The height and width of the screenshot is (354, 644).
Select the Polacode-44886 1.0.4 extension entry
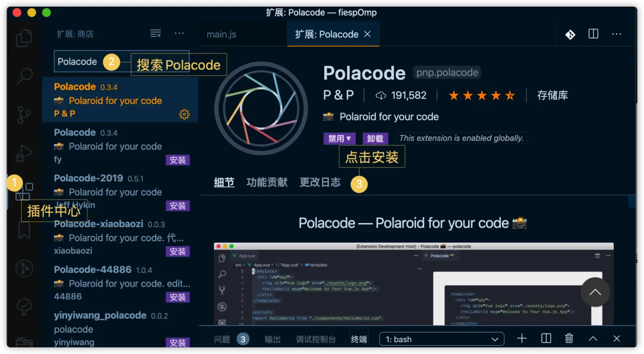coord(120,282)
